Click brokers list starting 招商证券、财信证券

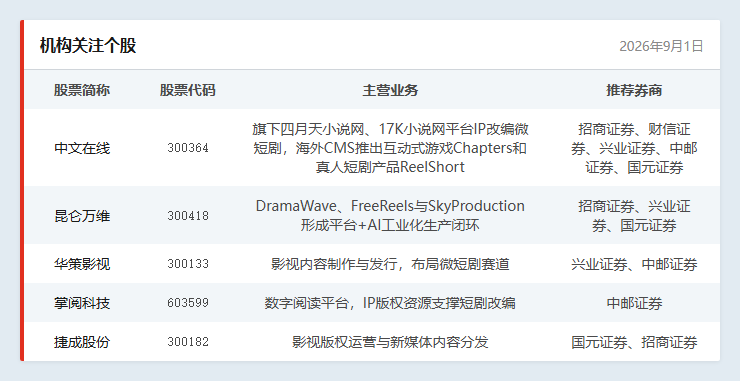click(x=634, y=148)
